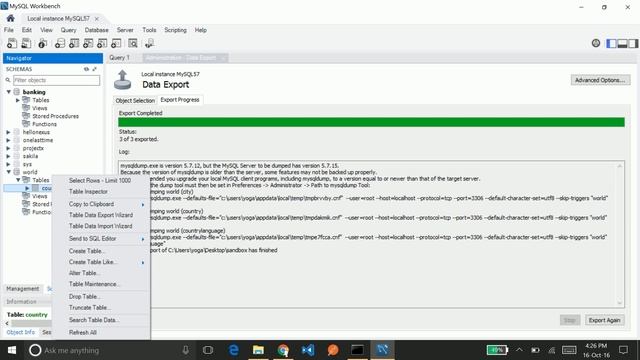
Task: Toggle the right sidebar panel visibility
Action: (633, 43)
